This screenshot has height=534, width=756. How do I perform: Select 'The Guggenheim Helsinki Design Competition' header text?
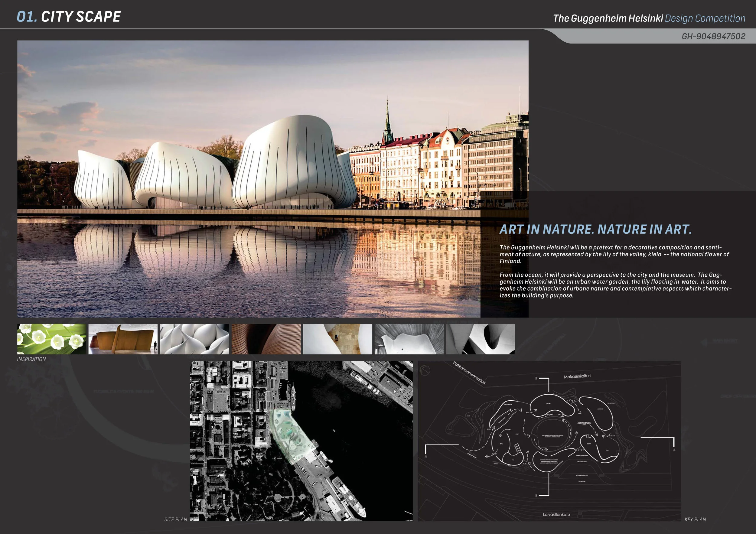(x=649, y=18)
